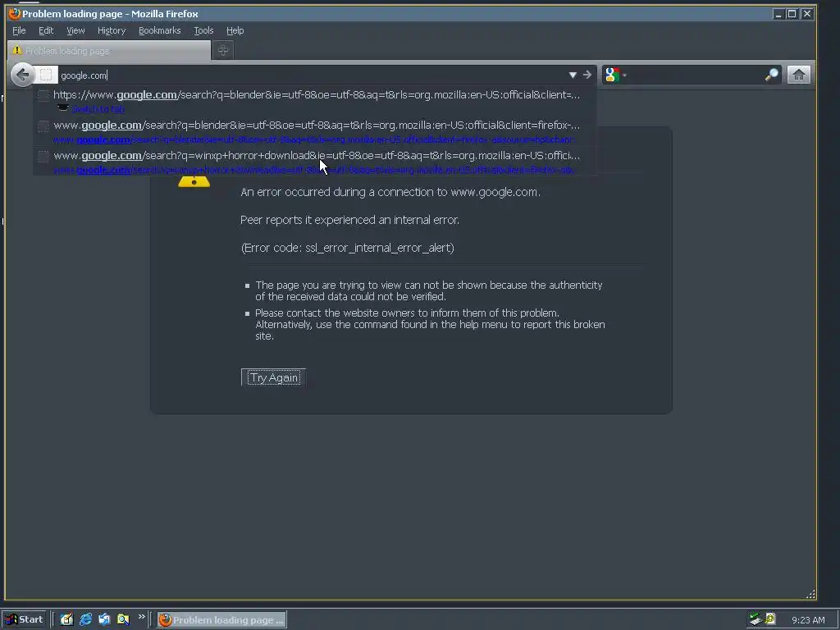840x630 pixels.
Task: Click the search magnifier Quick Launch icon
Action: (123, 619)
